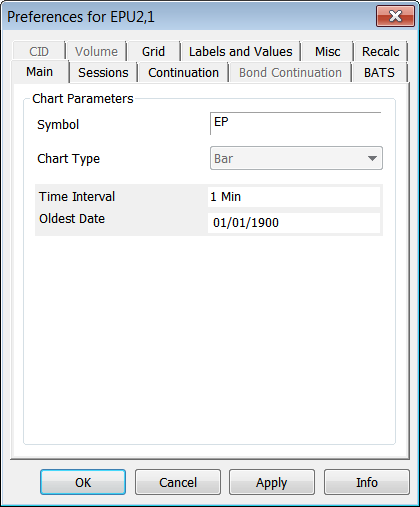The width and height of the screenshot is (420, 507).
Task: Open the Bond Continuation tab
Action: click(x=290, y=72)
